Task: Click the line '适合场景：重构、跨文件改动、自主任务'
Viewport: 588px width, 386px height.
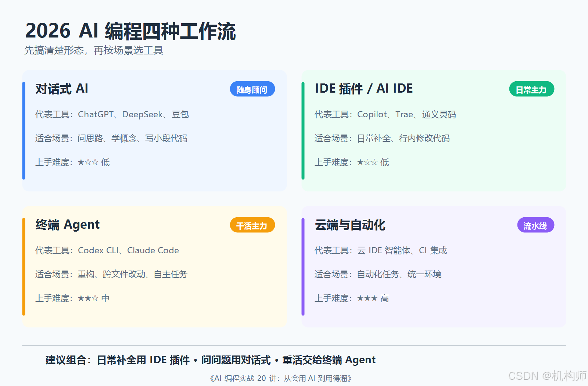Action: point(111,274)
